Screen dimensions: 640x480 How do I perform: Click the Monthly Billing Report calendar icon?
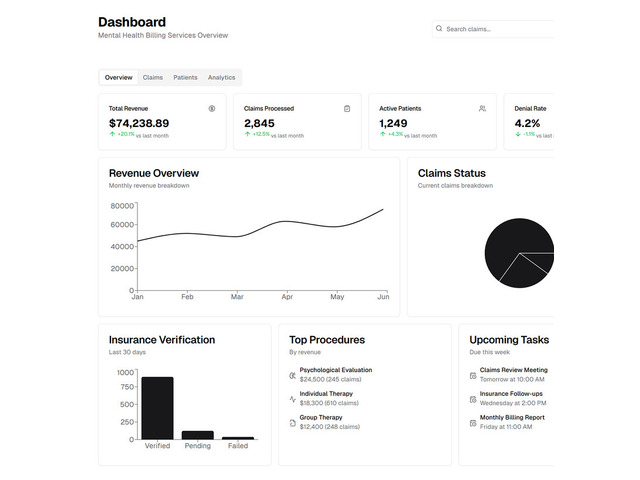pos(472,423)
